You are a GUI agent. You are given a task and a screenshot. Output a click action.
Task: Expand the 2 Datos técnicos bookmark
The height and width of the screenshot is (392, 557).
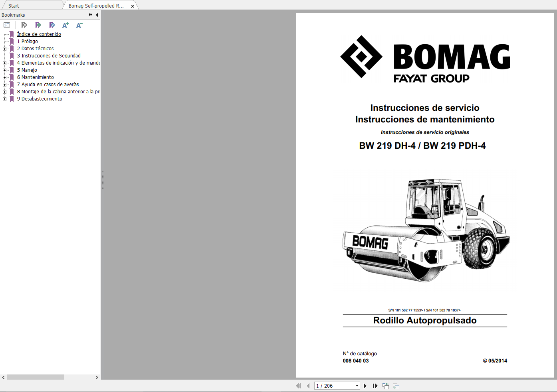click(x=4, y=49)
